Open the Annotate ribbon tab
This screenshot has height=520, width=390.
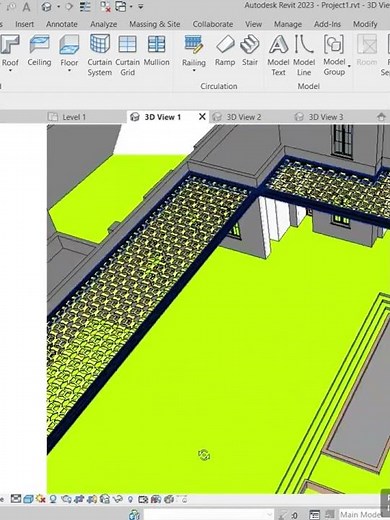pyautogui.click(x=62, y=24)
